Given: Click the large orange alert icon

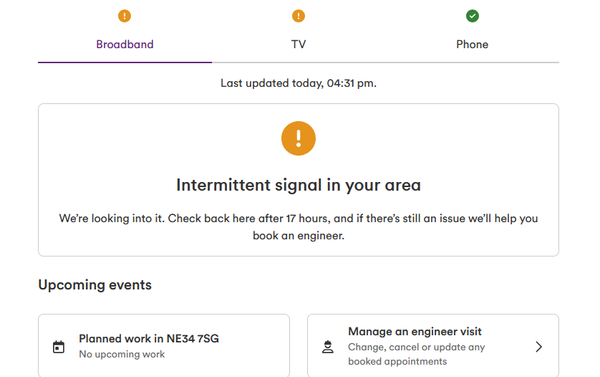Looking at the screenshot, I should [298, 138].
